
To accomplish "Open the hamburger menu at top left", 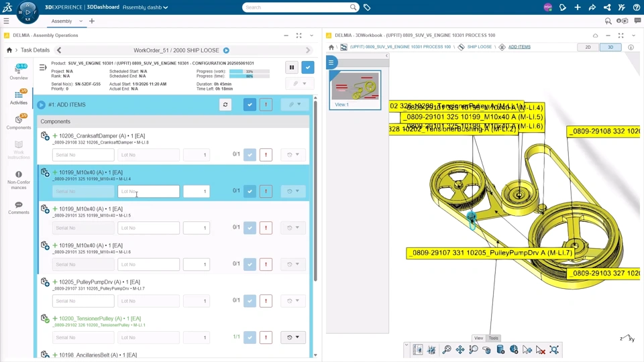I will 6,21.
